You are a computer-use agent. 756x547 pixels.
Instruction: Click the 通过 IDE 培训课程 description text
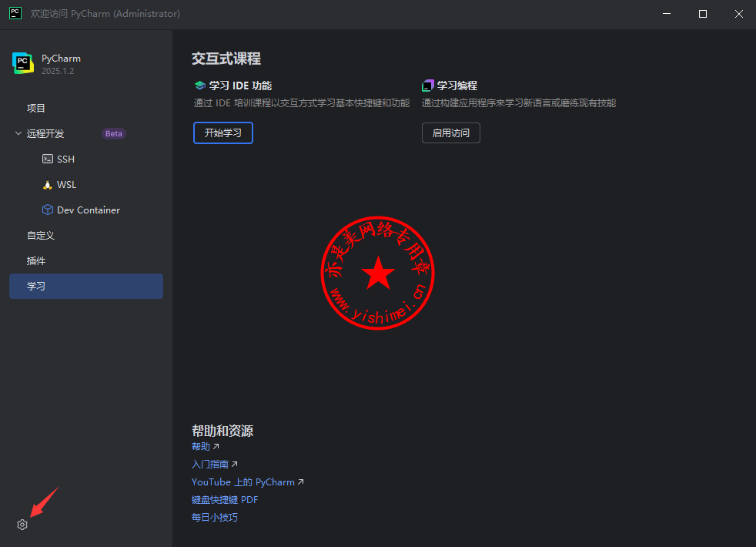pos(302,103)
